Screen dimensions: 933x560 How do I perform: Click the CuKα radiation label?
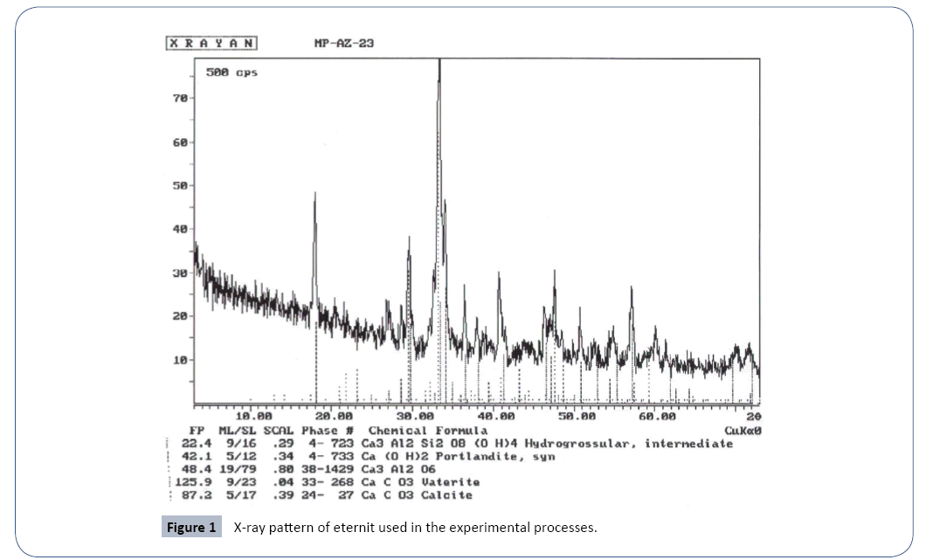(x=743, y=431)
